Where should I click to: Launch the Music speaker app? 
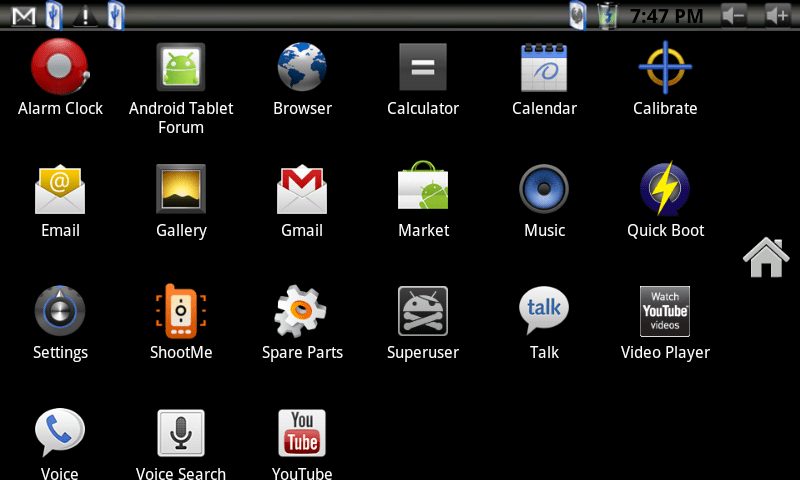click(x=544, y=189)
